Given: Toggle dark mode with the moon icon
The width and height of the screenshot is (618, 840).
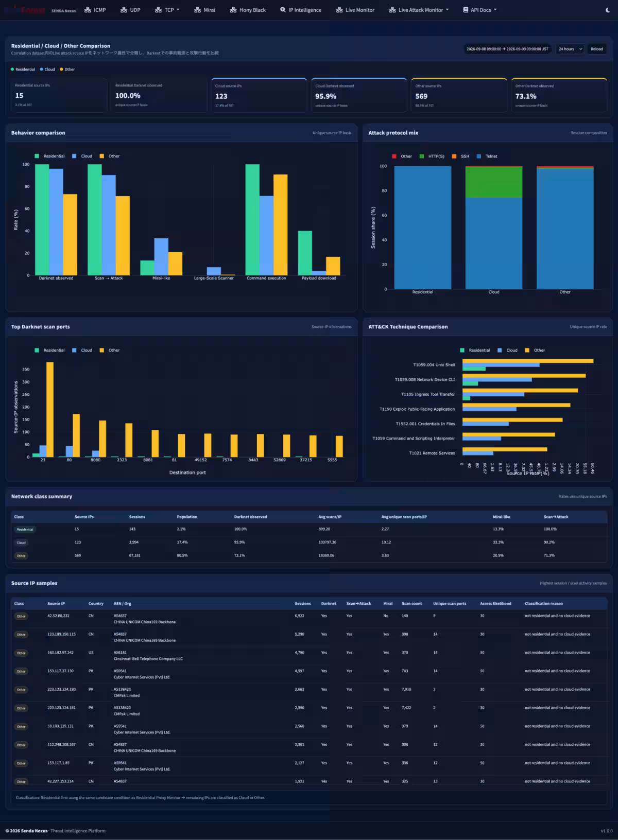Looking at the screenshot, I should tap(608, 10).
